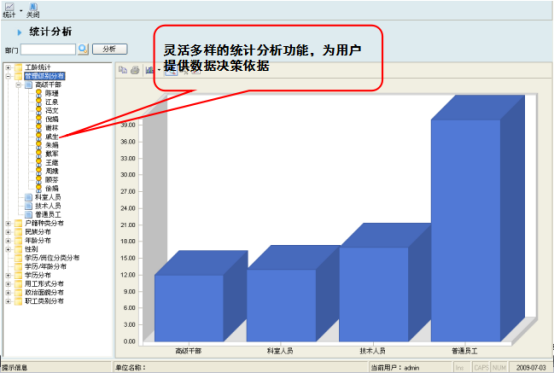The height and width of the screenshot is (373, 554).
Task: Click the chart type icon in chart toolbar
Action: coord(149,70)
